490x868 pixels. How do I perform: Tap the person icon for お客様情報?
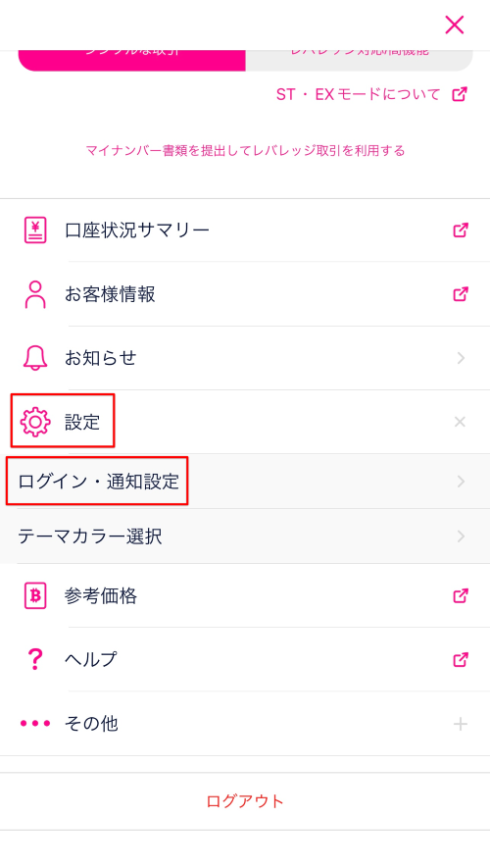pos(35,294)
